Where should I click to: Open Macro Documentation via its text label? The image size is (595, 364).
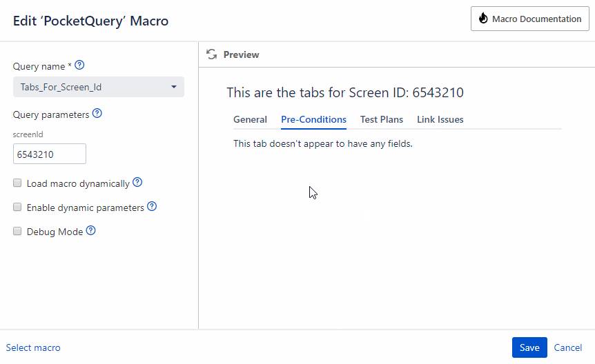click(536, 19)
